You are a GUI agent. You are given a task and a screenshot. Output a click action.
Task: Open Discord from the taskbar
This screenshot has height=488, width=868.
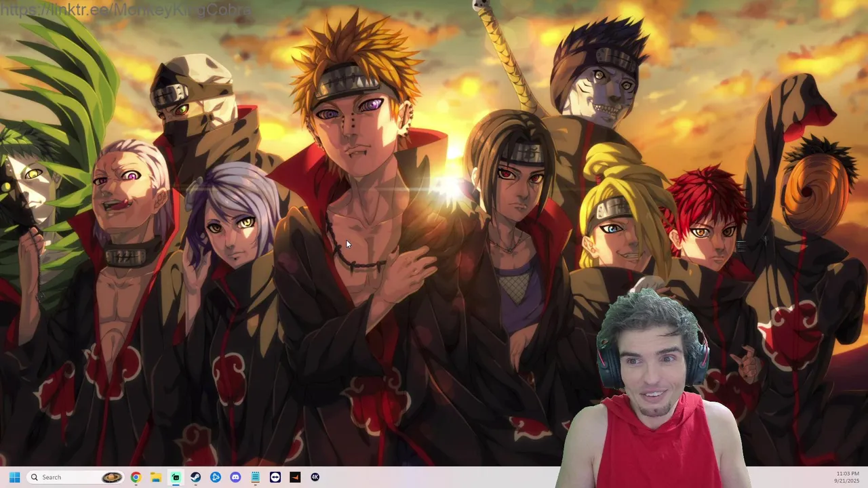(x=235, y=477)
